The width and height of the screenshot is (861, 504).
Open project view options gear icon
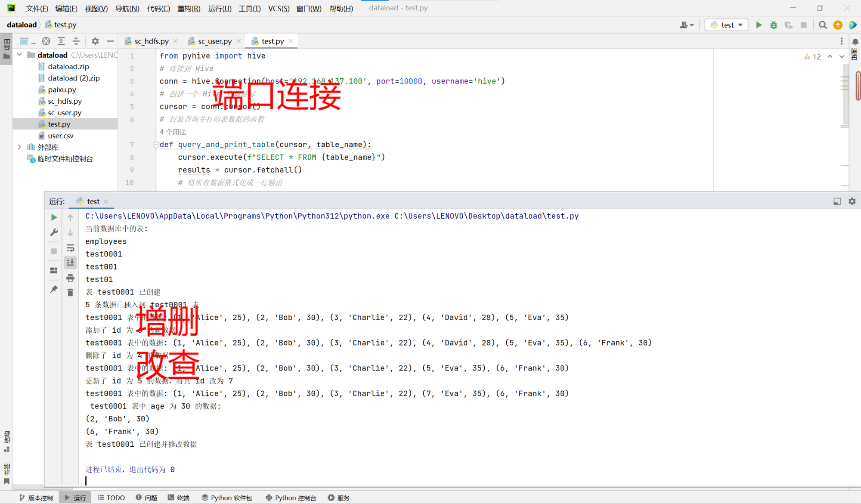tap(95, 41)
